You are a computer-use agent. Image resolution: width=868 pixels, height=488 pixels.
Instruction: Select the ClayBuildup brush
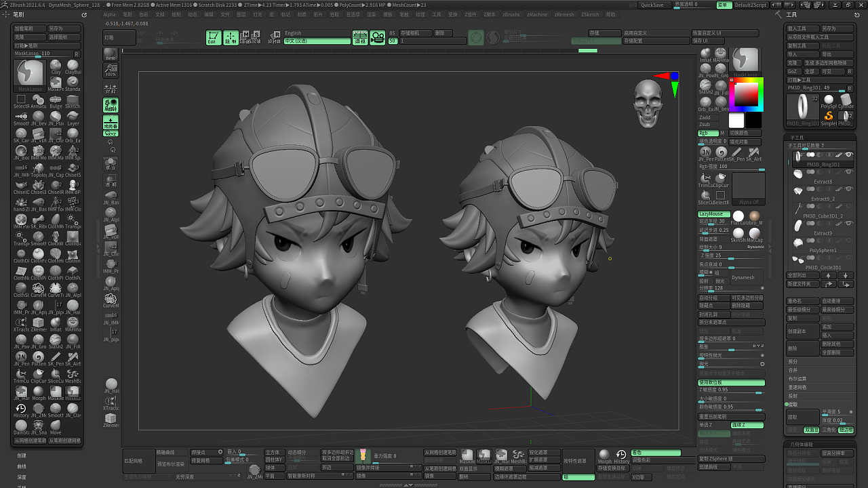coord(73,66)
